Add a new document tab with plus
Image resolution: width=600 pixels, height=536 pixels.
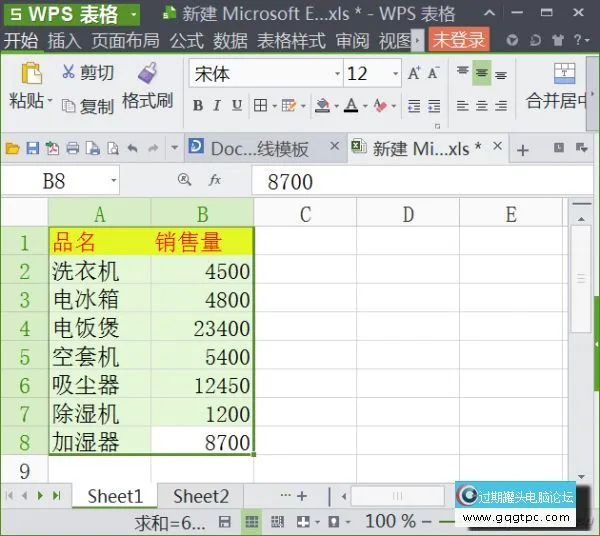tap(523, 150)
